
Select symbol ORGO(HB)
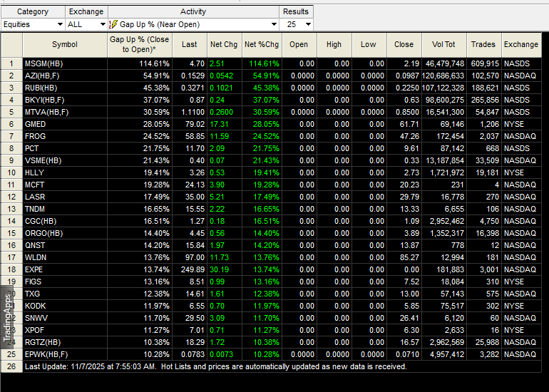(43, 234)
